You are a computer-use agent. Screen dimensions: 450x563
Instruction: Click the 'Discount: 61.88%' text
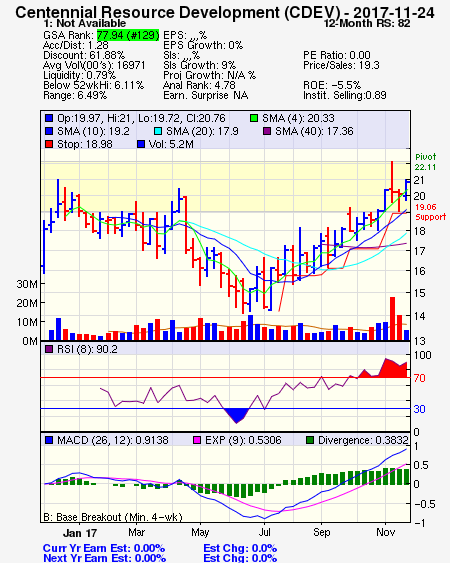point(84,55)
